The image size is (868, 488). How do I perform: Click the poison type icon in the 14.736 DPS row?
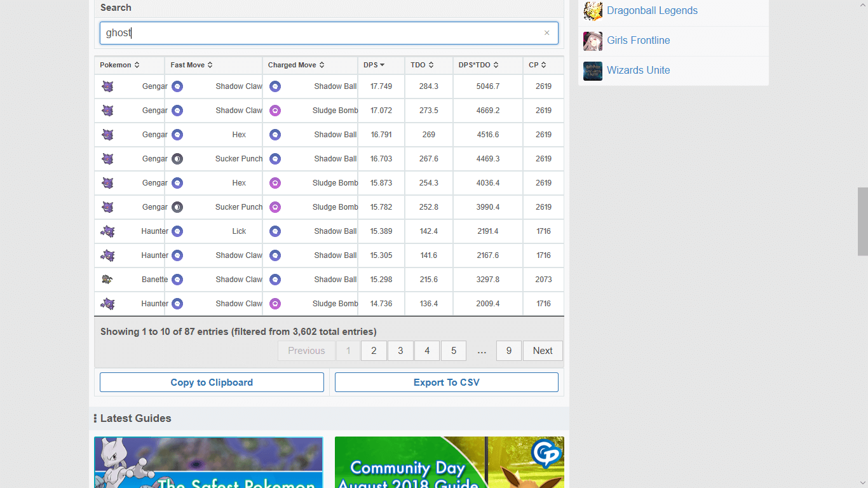click(x=275, y=304)
